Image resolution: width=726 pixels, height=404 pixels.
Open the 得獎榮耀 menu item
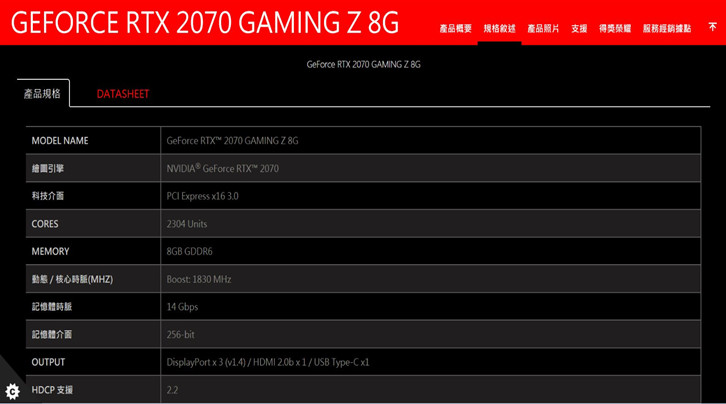pos(615,29)
